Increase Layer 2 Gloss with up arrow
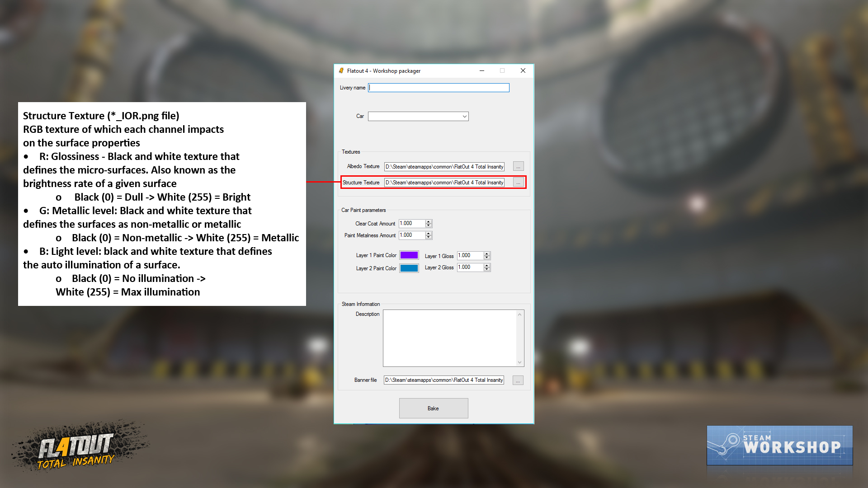The width and height of the screenshot is (868, 488). 487,265
